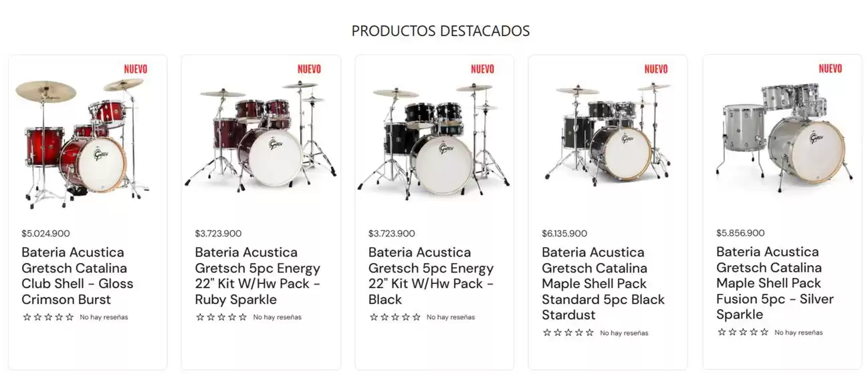The width and height of the screenshot is (868, 374).
Task: Click the $6.135.900 price on Black Stardust card
Action: pos(564,234)
